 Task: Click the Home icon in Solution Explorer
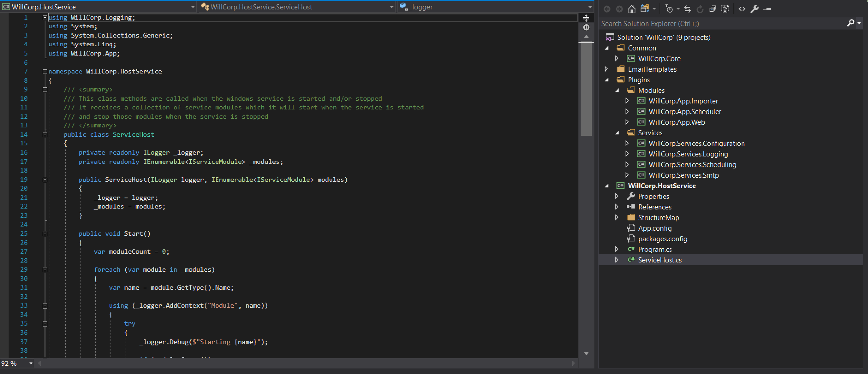[x=632, y=9]
